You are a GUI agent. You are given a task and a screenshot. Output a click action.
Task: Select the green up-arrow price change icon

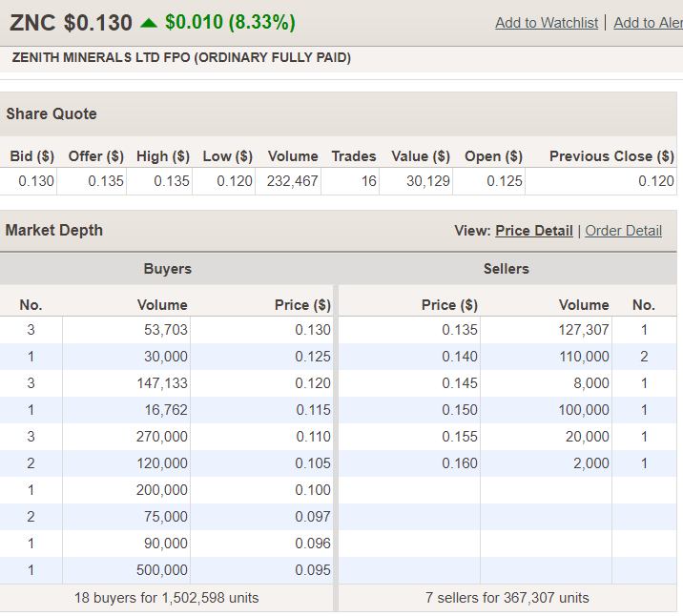(149, 23)
